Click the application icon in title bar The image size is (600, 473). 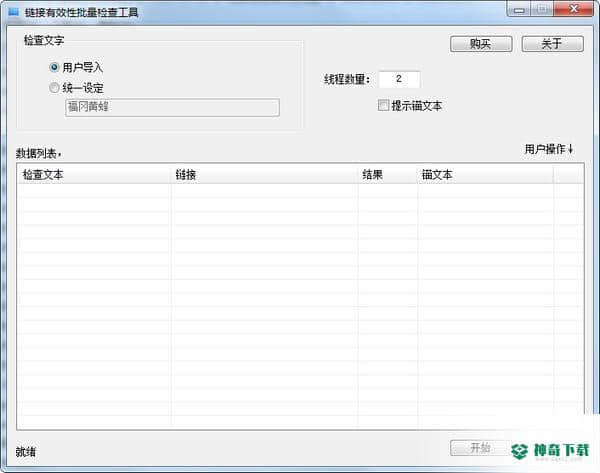(x=14, y=12)
